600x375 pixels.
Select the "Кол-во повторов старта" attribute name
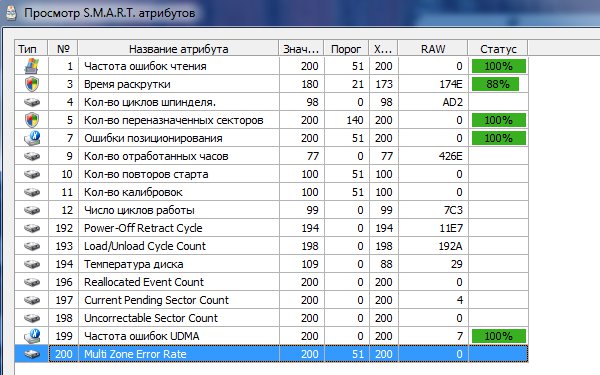[x=146, y=174]
